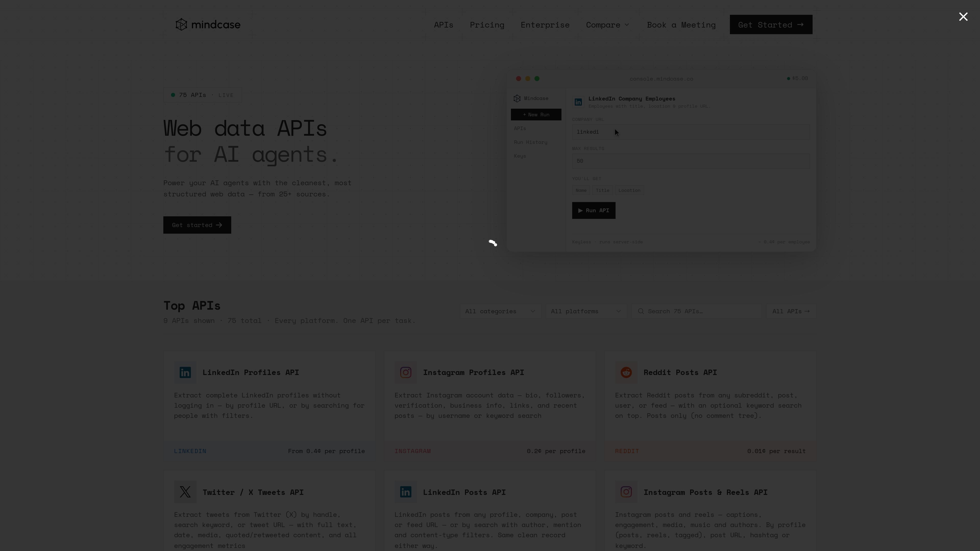
Task: Click the + New Run button
Action: pyautogui.click(x=536, y=115)
